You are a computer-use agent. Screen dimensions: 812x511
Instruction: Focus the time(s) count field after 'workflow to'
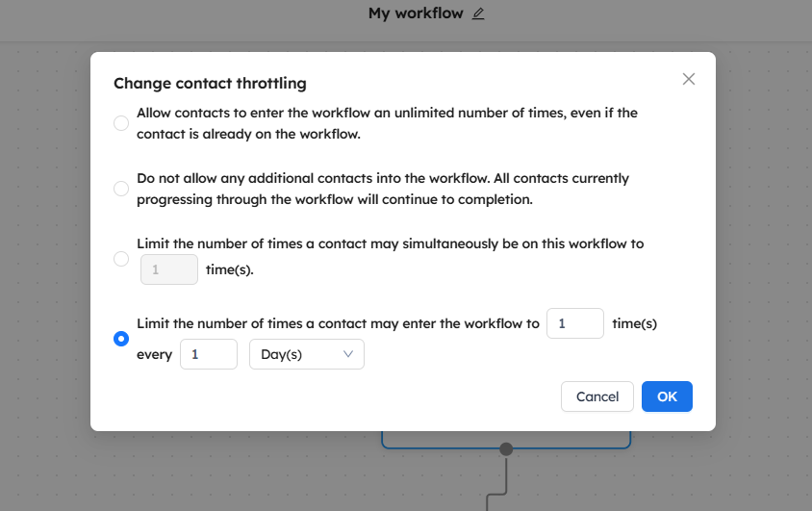tap(574, 323)
